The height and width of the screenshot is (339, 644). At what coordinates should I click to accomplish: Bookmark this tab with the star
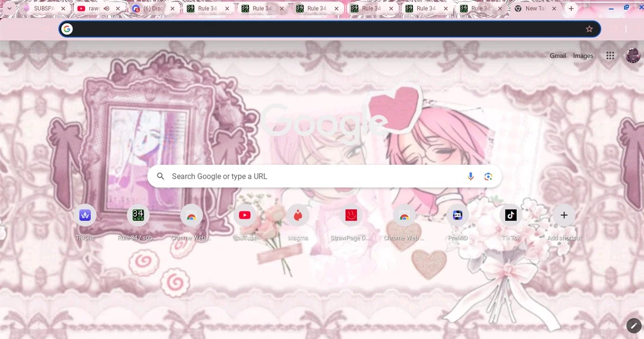click(x=589, y=28)
